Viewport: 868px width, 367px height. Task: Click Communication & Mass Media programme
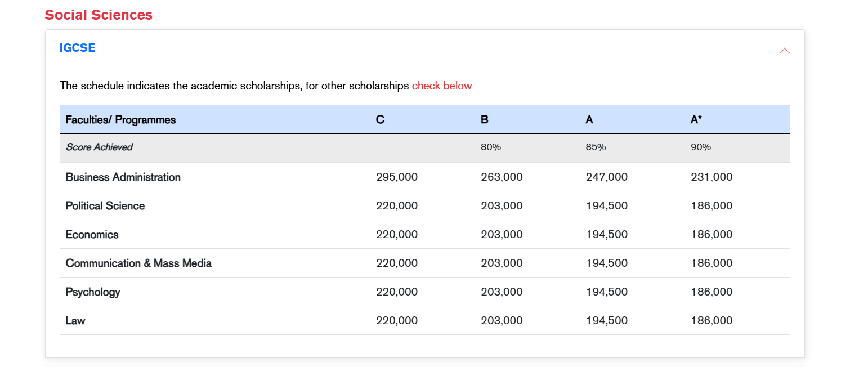(x=138, y=263)
